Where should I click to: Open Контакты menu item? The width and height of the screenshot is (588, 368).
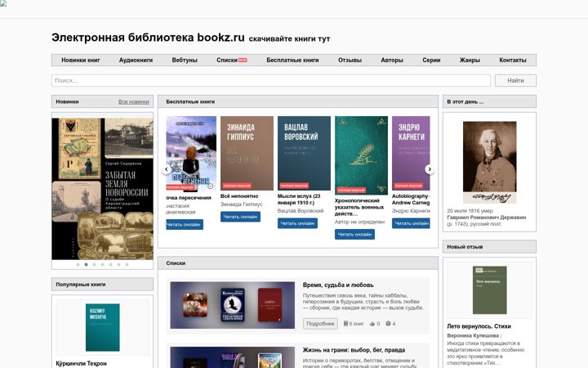point(513,60)
